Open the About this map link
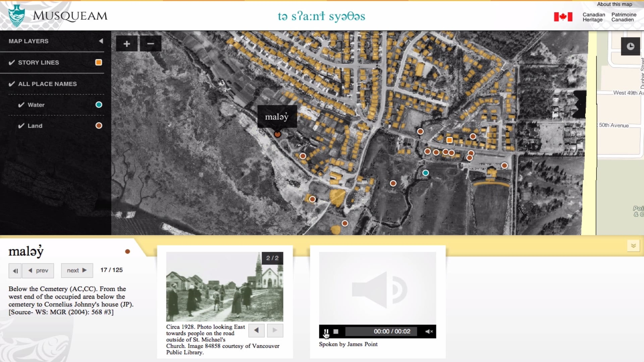The height and width of the screenshot is (362, 644). click(x=614, y=4)
